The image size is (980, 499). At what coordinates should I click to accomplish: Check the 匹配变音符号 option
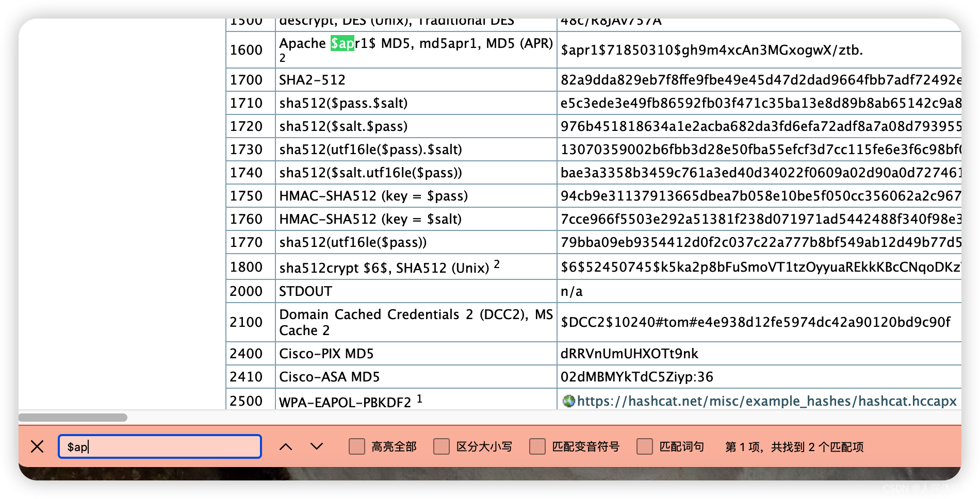[x=537, y=446]
